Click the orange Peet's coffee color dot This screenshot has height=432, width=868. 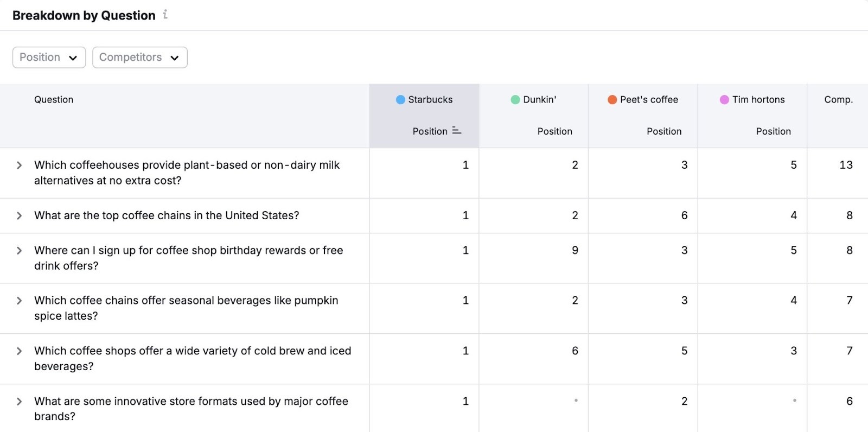point(612,99)
